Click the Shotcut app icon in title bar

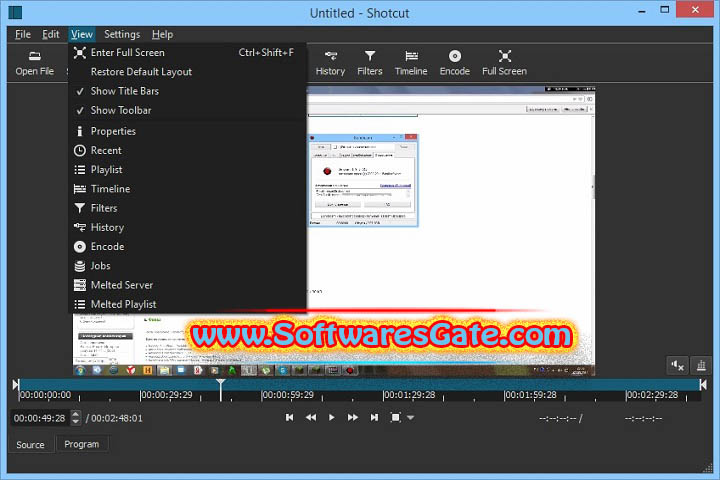click(15, 12)
